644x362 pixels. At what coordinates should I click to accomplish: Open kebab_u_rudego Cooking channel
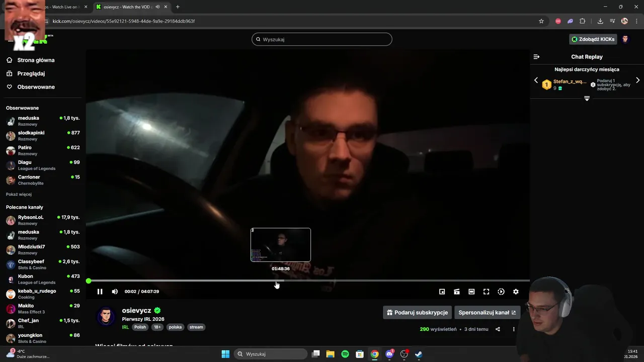(43, 294)
